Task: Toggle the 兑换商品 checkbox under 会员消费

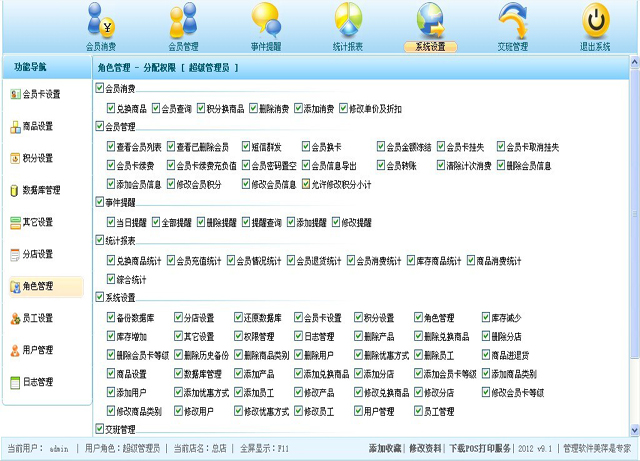Action: point(112,108)
